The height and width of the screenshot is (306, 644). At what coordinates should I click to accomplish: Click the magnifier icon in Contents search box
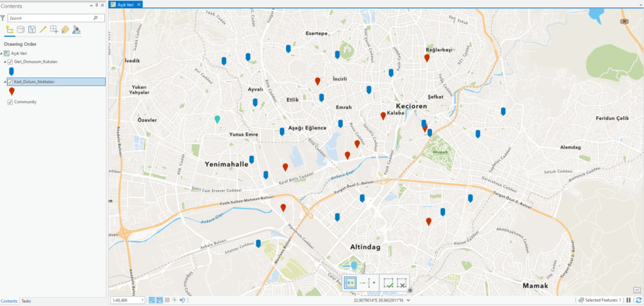point(96,18)
